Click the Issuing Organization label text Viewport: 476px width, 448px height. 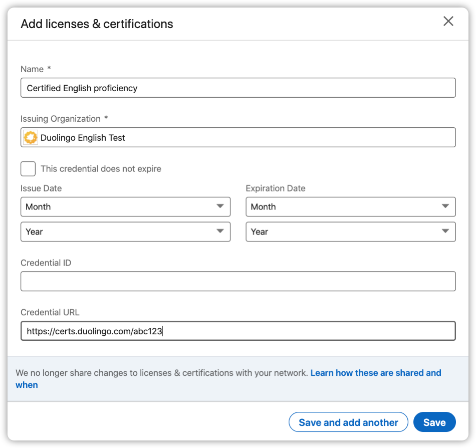coord(61,119)
